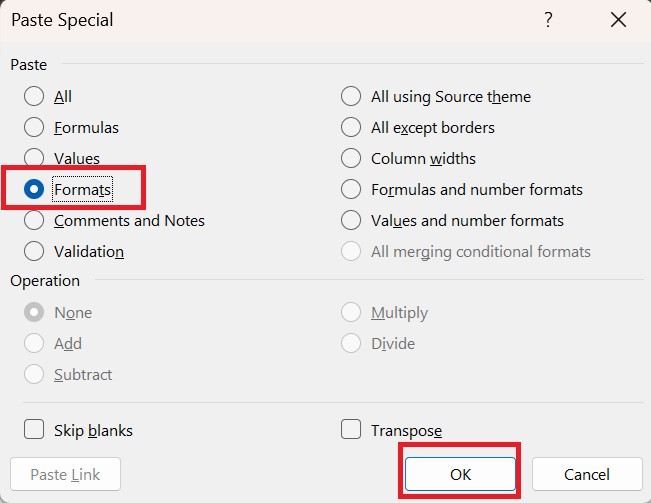Select Values paste option

35,158
